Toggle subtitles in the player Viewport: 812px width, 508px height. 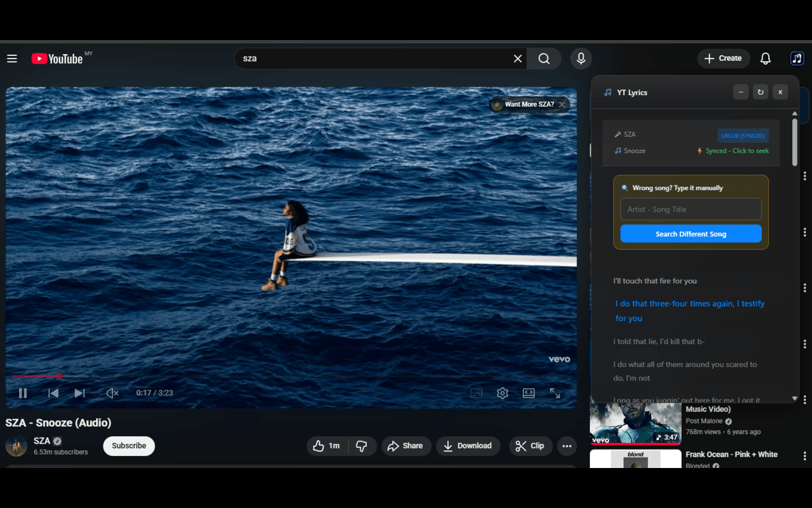tap(476, 393)
